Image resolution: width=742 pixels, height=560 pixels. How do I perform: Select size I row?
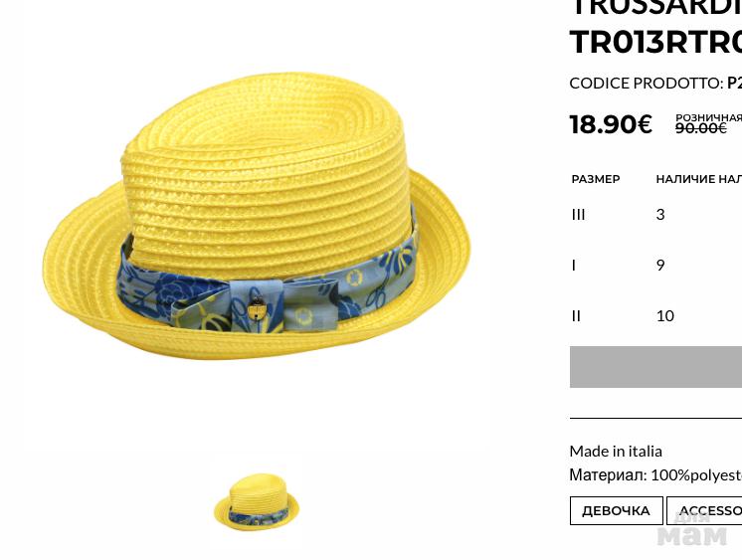(655, 266)
